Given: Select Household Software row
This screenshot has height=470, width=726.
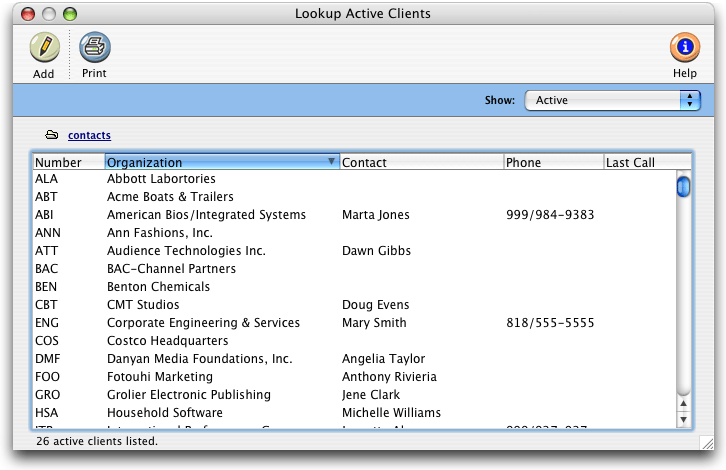Looking at the screenshot, I should click(355, 413).
